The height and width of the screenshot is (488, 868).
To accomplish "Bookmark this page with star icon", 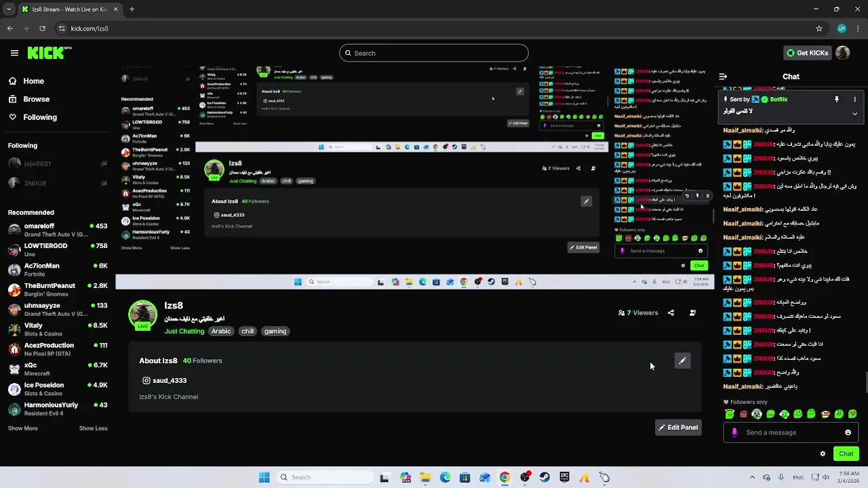I will point(819,28).
